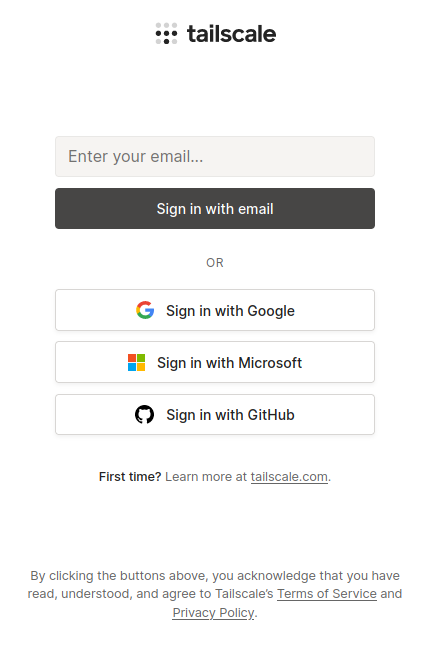Click the GitHub octocat logo icon

(144, 414)
